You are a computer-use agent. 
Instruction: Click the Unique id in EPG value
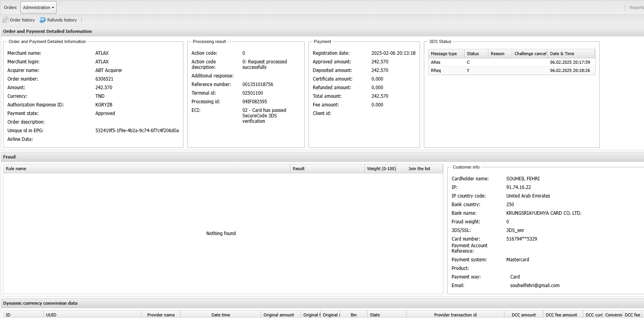coord(137,131)
